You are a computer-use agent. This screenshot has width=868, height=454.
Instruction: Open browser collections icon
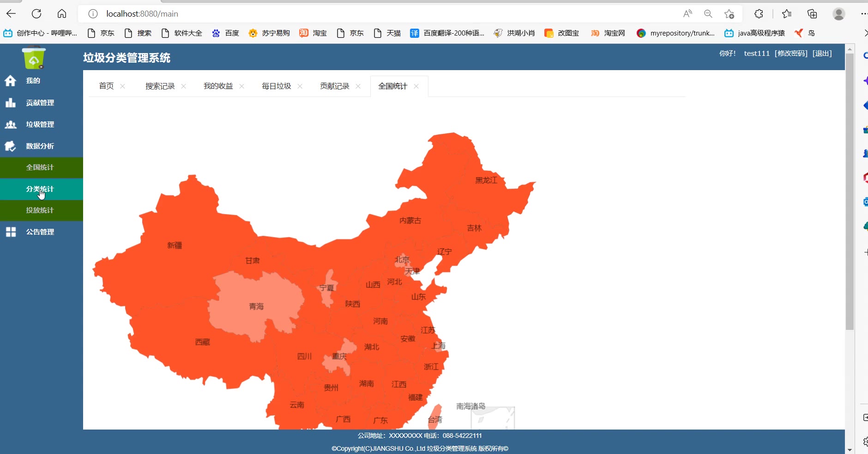(812, 14)
